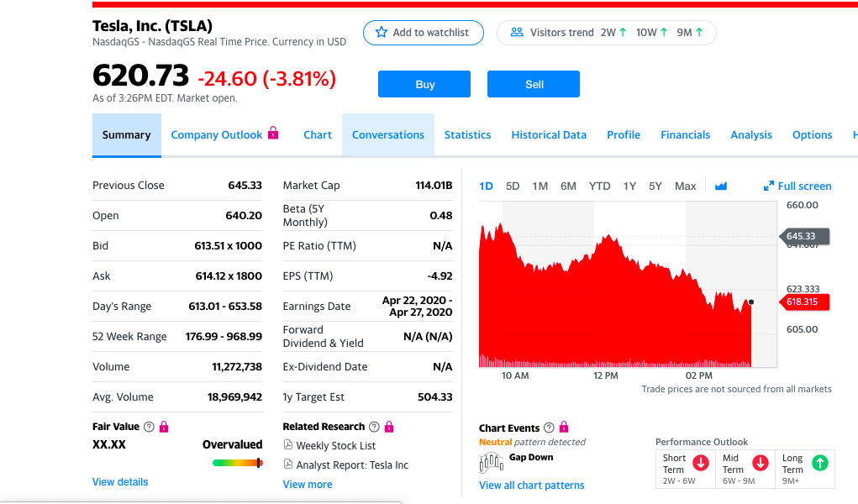
Task: Click the Weekly Stock List document icon
Action: 288,445
